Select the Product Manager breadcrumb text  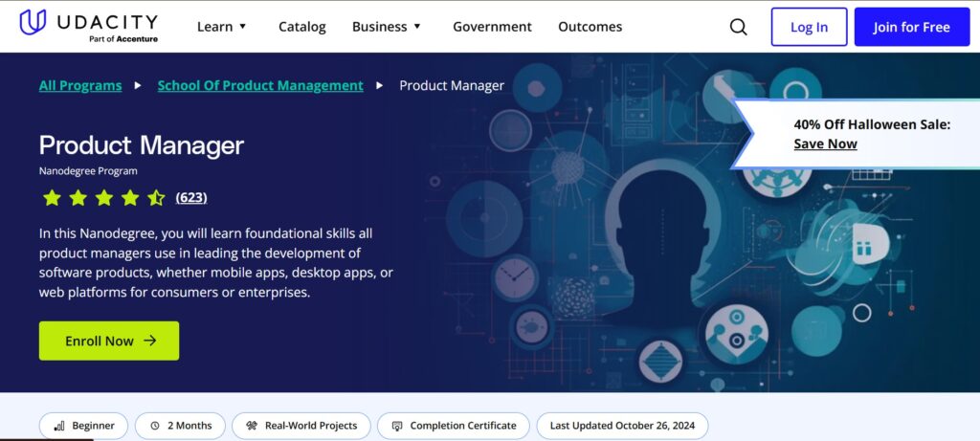[452, 85]
